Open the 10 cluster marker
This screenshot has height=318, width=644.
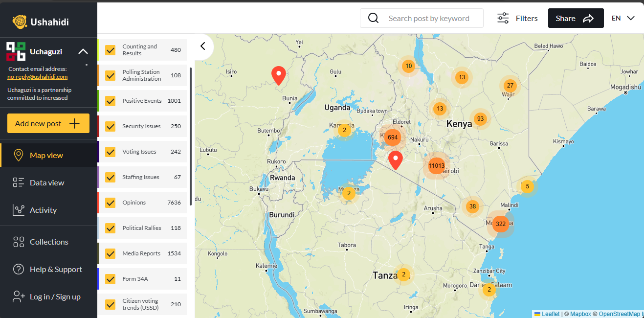click(x=408, y=66)
